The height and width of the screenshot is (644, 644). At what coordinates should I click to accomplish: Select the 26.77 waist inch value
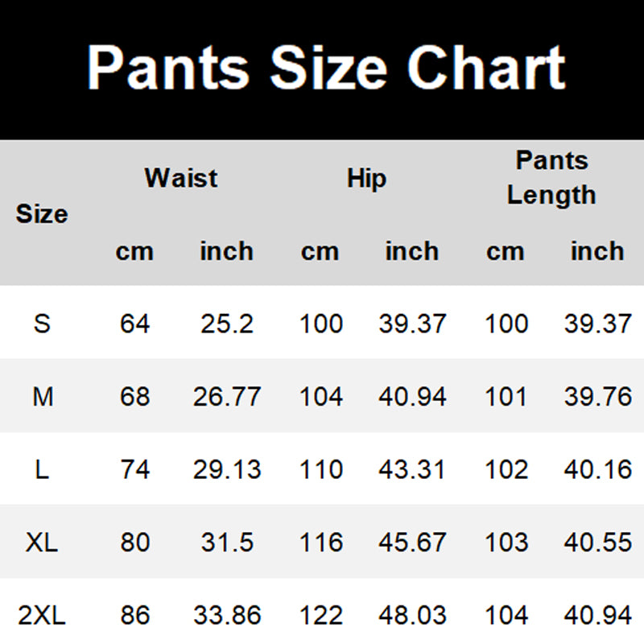pos(227,397)
